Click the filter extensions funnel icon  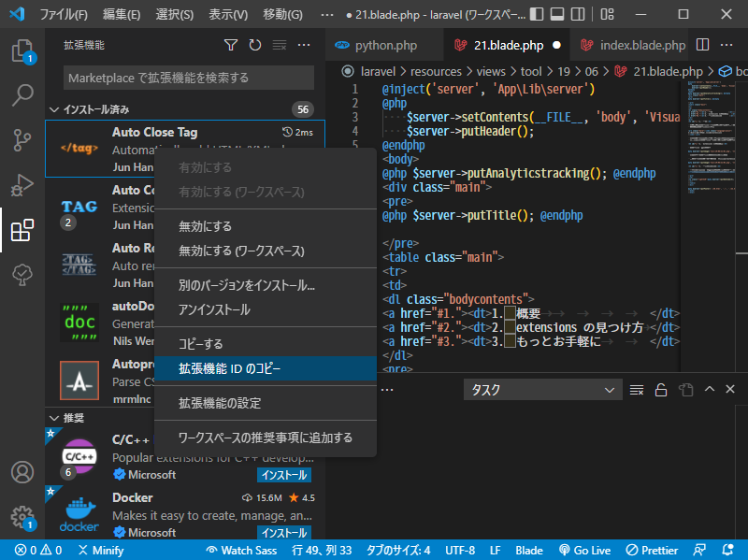point(231,45)
